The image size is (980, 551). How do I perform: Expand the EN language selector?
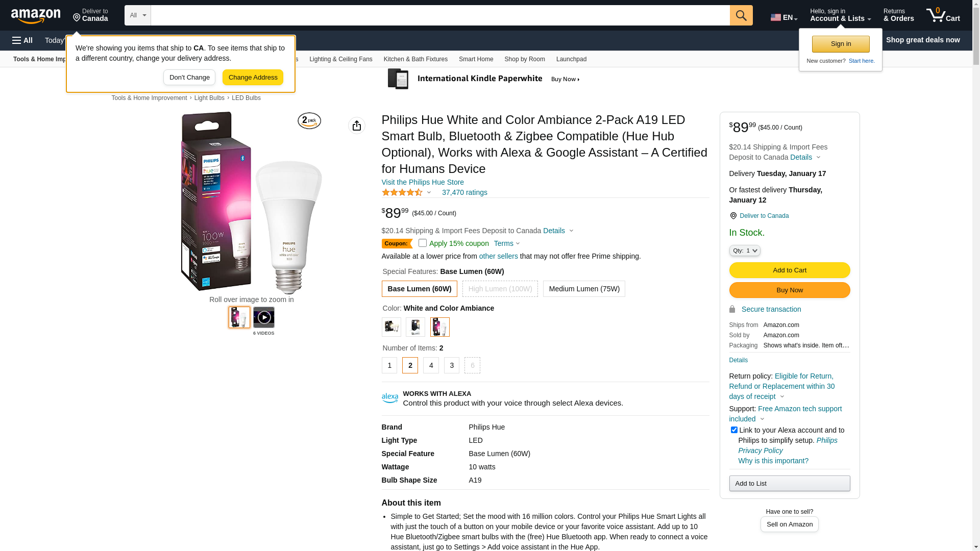click(x=783, y=17)
